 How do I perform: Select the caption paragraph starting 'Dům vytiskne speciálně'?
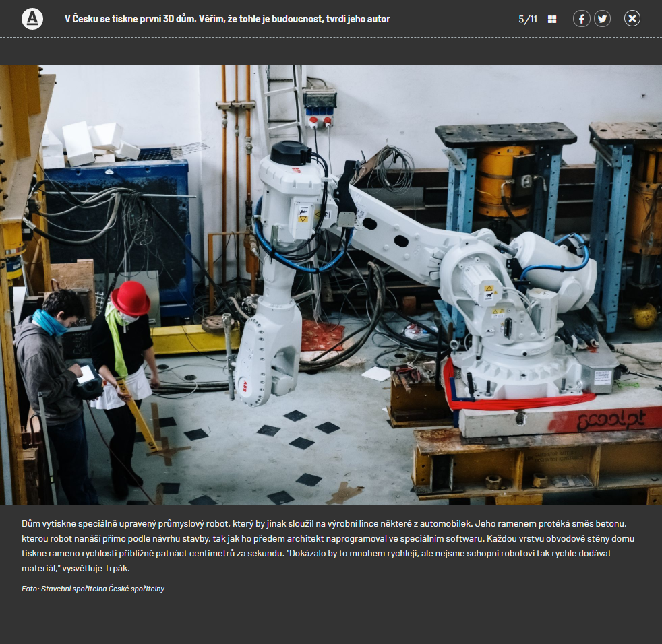[328, 546]
